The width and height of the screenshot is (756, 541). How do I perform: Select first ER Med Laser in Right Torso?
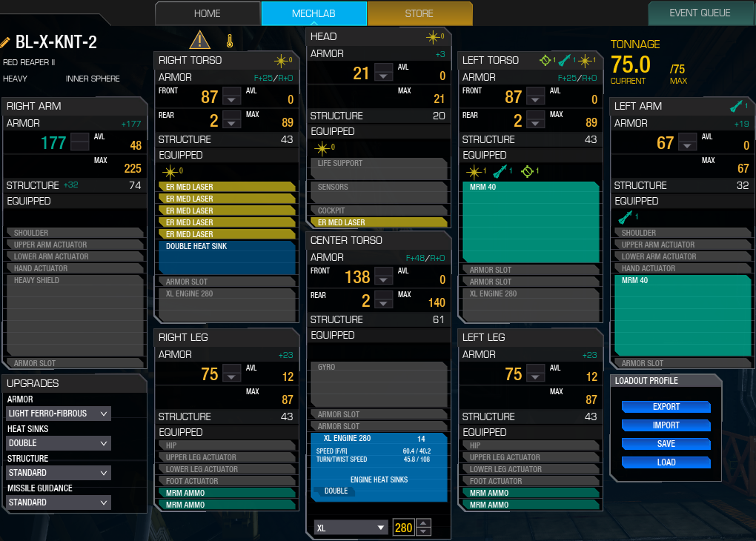click(x=227, y=187)
